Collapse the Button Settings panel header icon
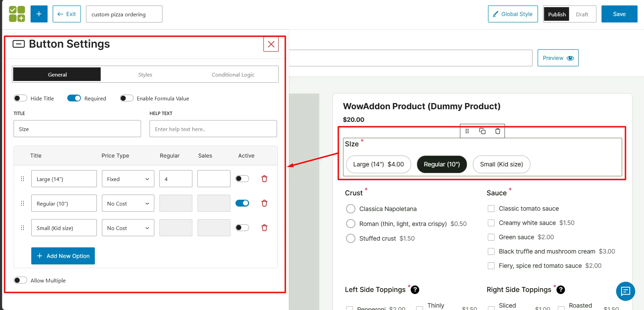 pyautogui.click(x=19, y=44)
